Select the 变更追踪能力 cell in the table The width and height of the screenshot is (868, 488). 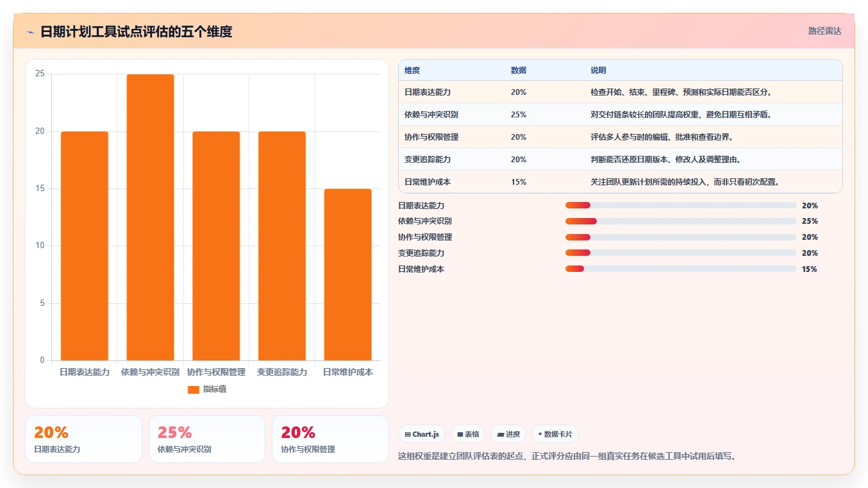(x=451, y=159)
